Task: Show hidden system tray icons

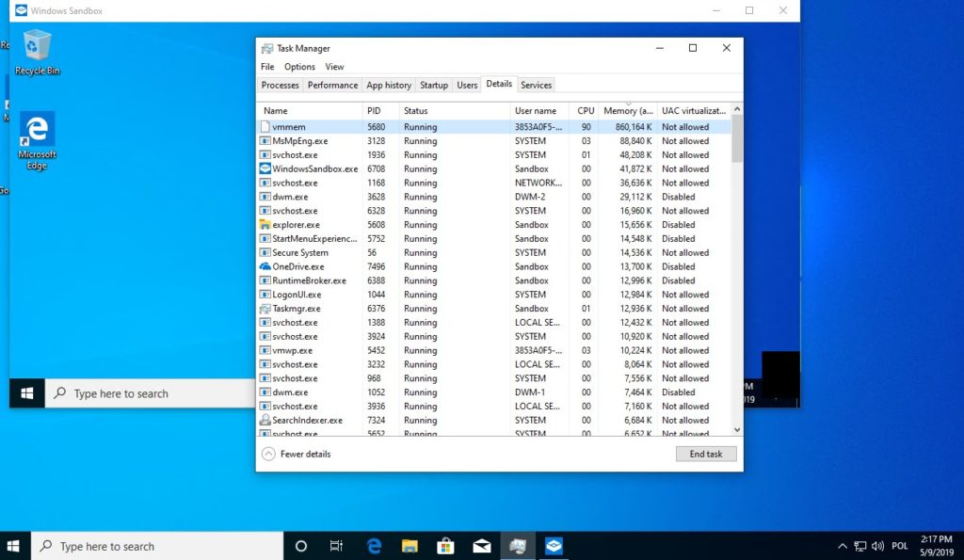Action: (843, 546)
